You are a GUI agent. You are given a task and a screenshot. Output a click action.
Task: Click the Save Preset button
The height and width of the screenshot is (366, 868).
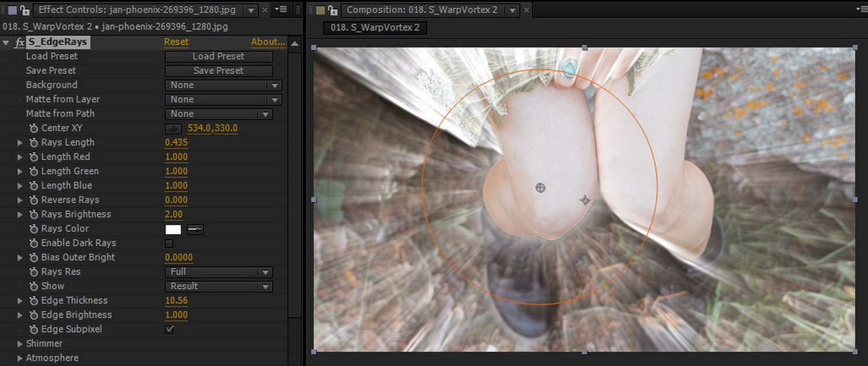[x=219, y=71]
